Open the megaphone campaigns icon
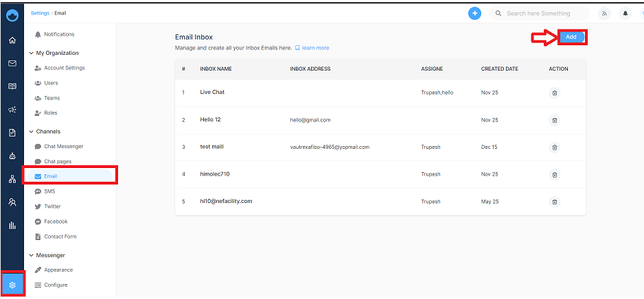Image resolution: width=644 pixels, height=299 pixels. pos(12,110)
